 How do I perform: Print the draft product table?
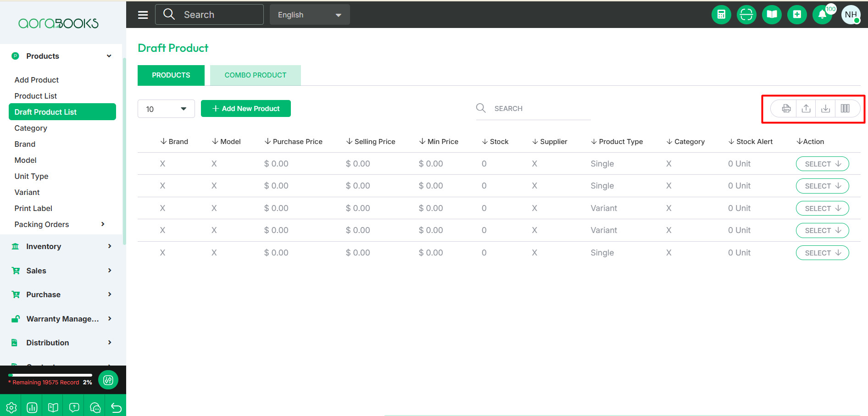786,109
